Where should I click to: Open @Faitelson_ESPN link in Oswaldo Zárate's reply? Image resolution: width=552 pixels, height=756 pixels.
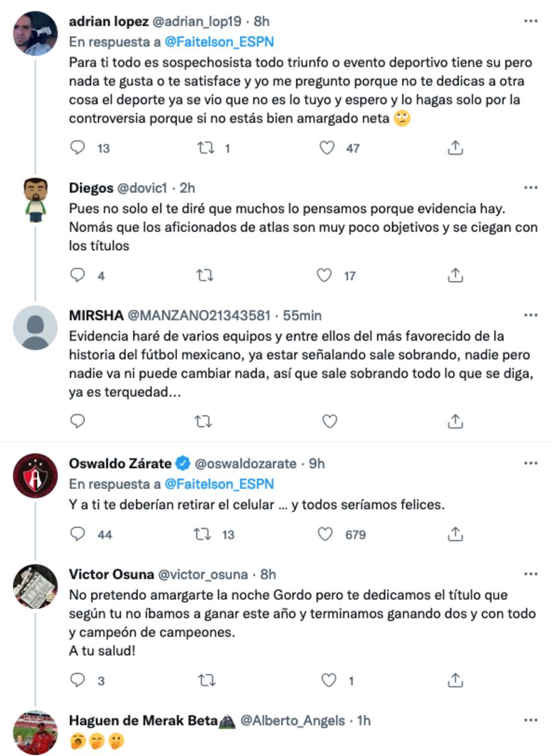219,484
